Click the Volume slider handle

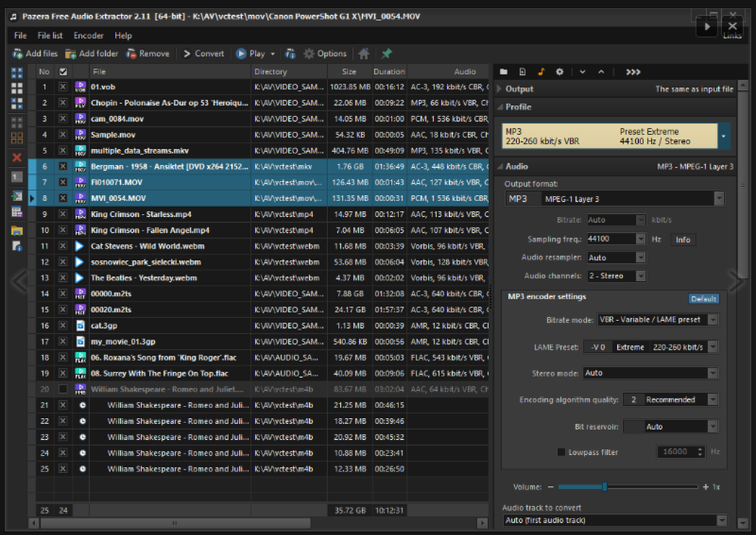(x=605, y=487)
